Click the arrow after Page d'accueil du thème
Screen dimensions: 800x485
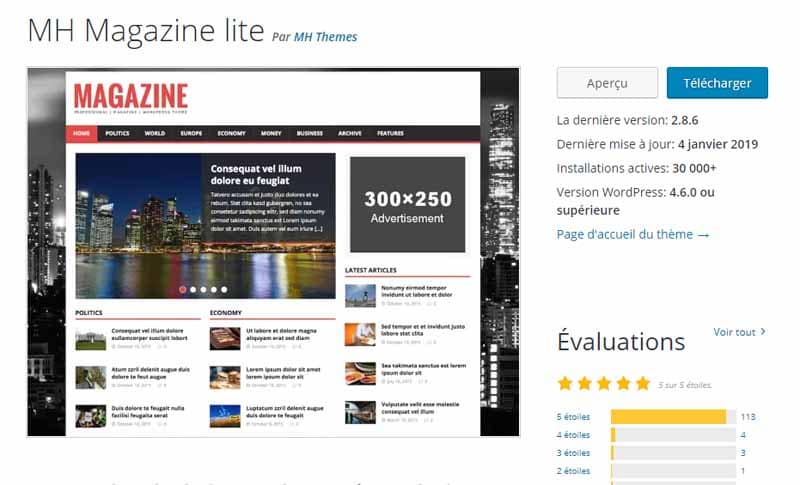point(703,235)
